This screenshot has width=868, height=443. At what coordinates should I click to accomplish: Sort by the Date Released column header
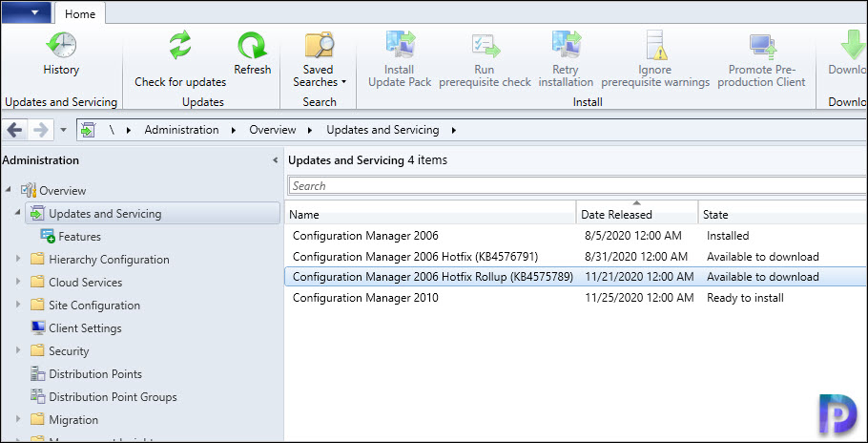[x=637, y=214]
